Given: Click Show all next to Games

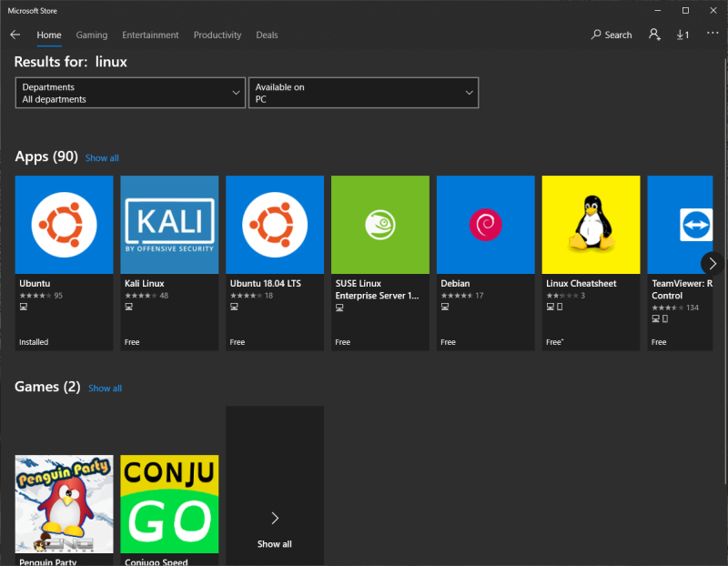Looking at the screenshot, I should click(105, 389).
